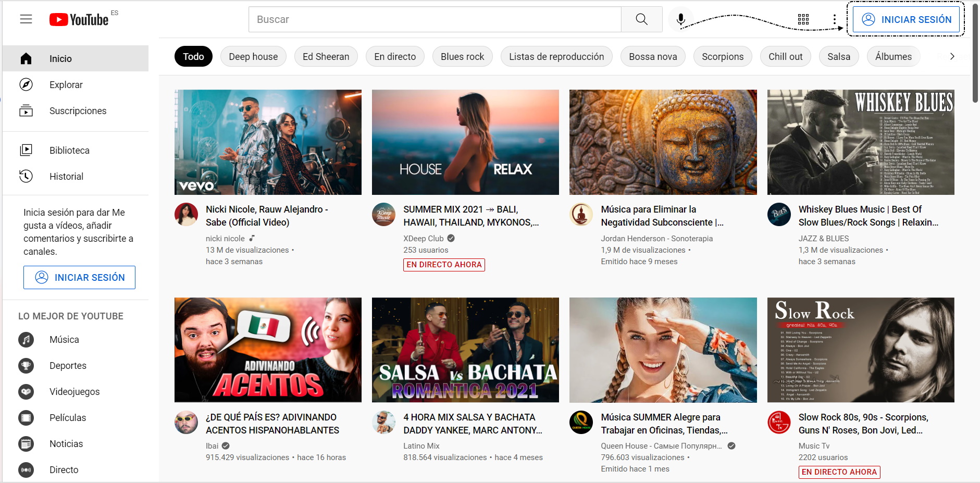This screenshot has height=483, width=980.
Task: Click the Queen House channel avatar
Action: pyautogui.click(x=581, y=422)
